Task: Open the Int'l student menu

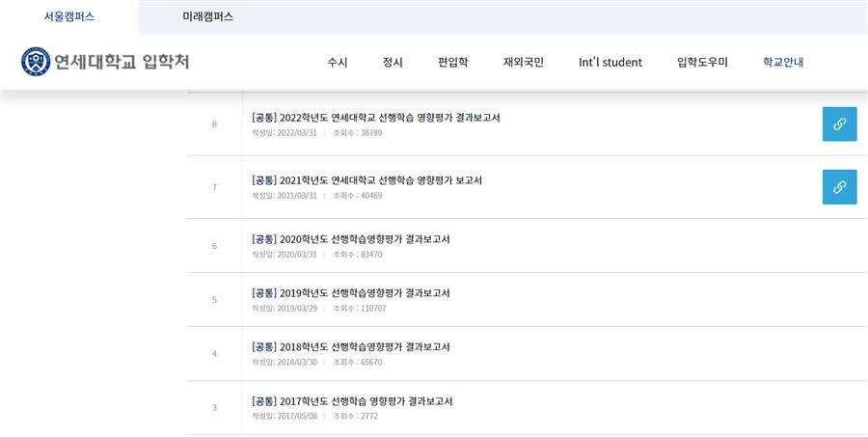Action: click(610, 62)
